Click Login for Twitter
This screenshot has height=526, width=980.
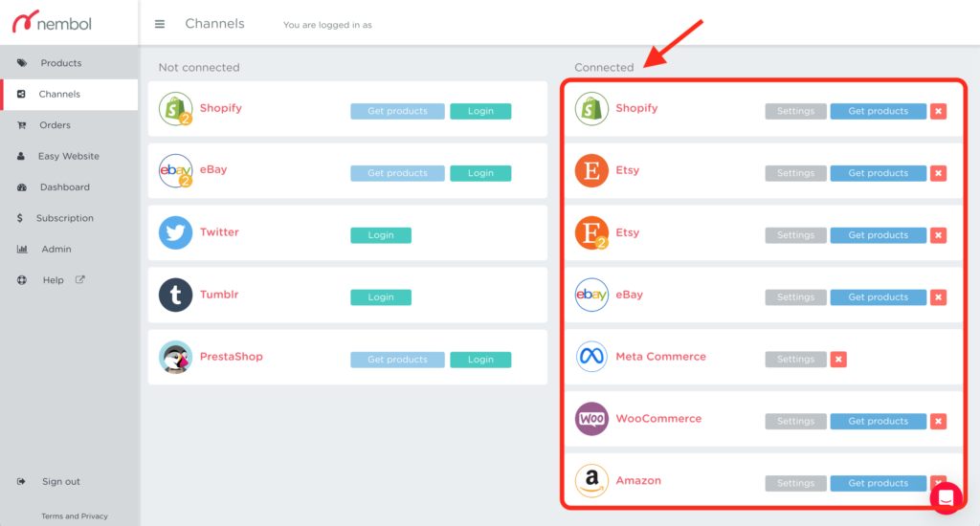click(x=381, y=235)
